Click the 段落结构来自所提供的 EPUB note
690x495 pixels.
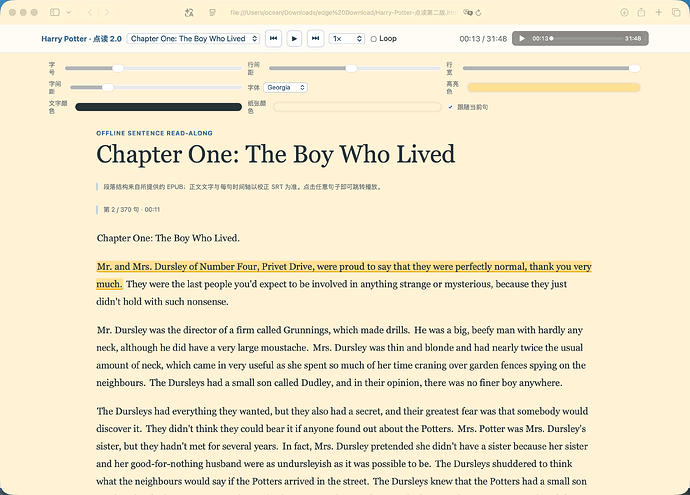(x=242, y=187)
